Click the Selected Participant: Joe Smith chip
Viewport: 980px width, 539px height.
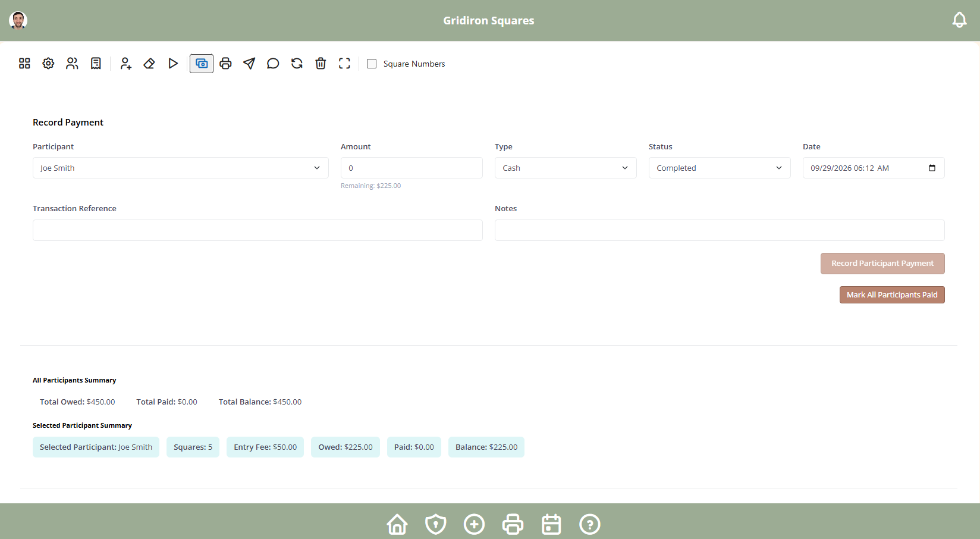(x=96, y=447)
